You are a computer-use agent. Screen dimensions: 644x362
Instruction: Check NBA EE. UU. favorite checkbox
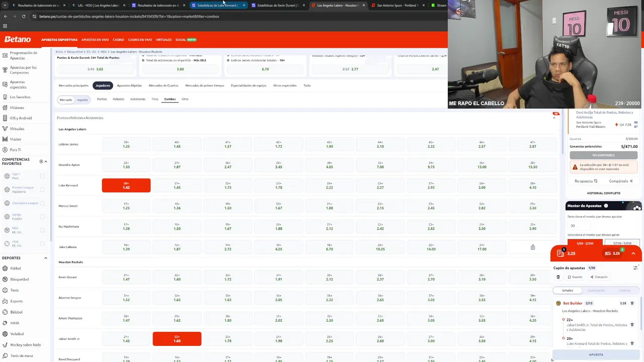[42, 230]
